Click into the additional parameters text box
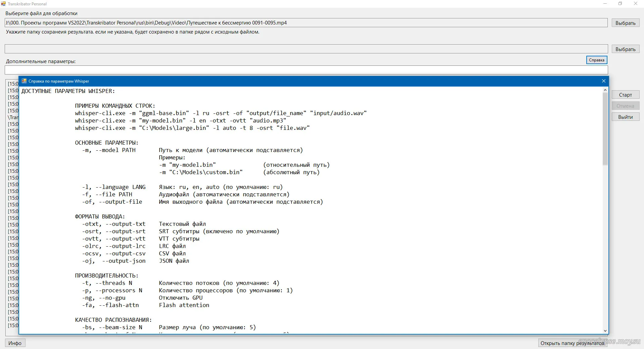This screenshot has width=644, height=349. (x=306, y=70)
